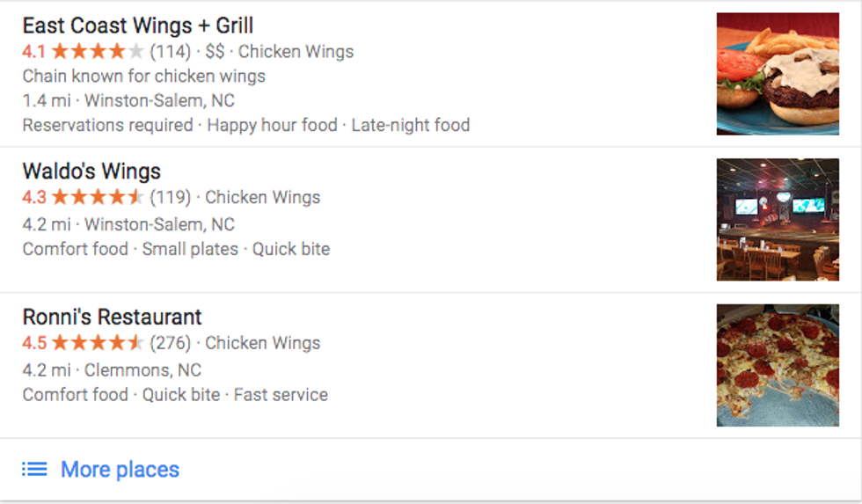Click East Coast Wings star rating
Image resolution: width=862 pixels, height=504 pixels.
(97, 51)
